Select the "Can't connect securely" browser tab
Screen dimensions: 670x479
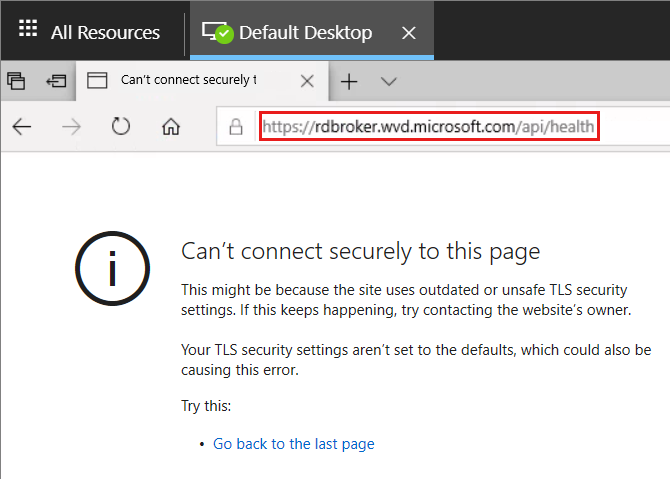click(188, 80)
